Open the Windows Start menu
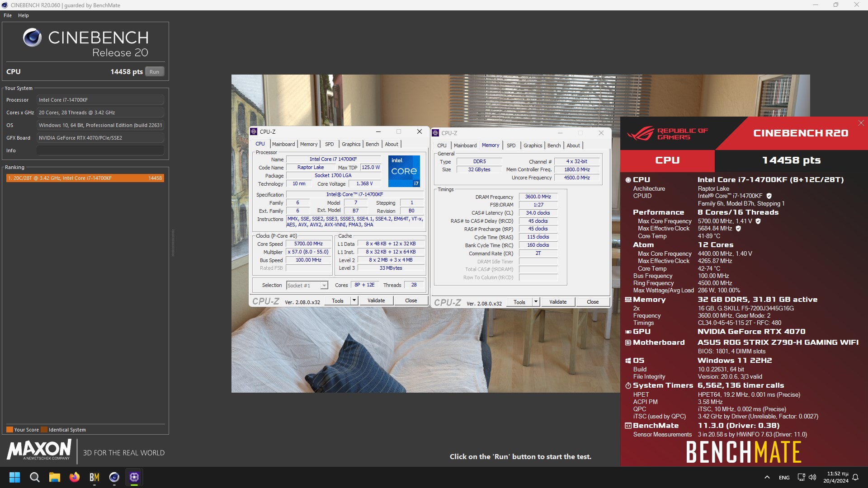The height and width of the screenshot is (488, 868). (x=14, y=477)
